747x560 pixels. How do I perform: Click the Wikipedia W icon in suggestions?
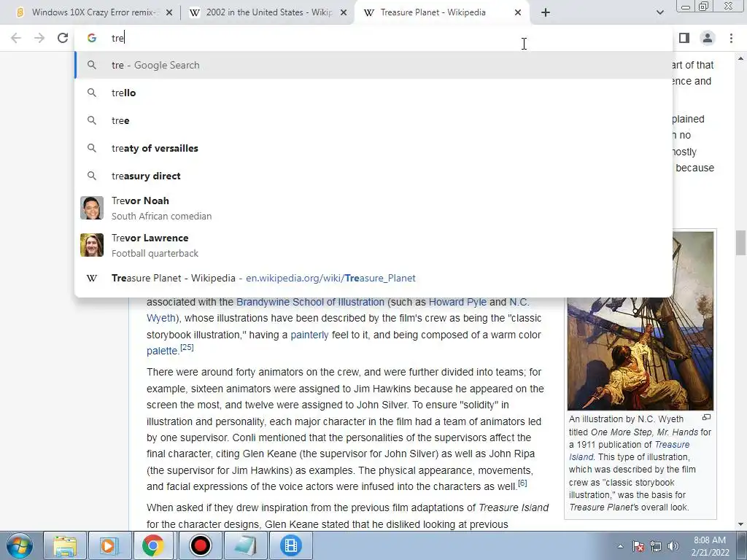[x=91, y=278]
